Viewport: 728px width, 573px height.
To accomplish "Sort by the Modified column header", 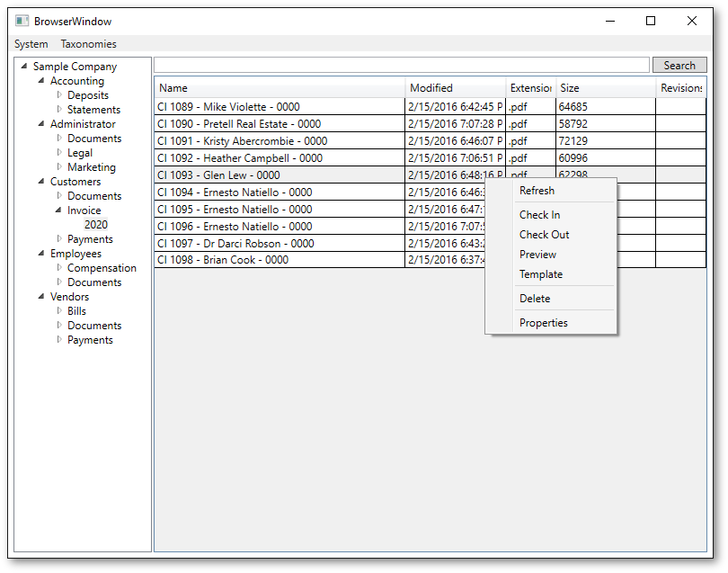I will coord(456,88).
